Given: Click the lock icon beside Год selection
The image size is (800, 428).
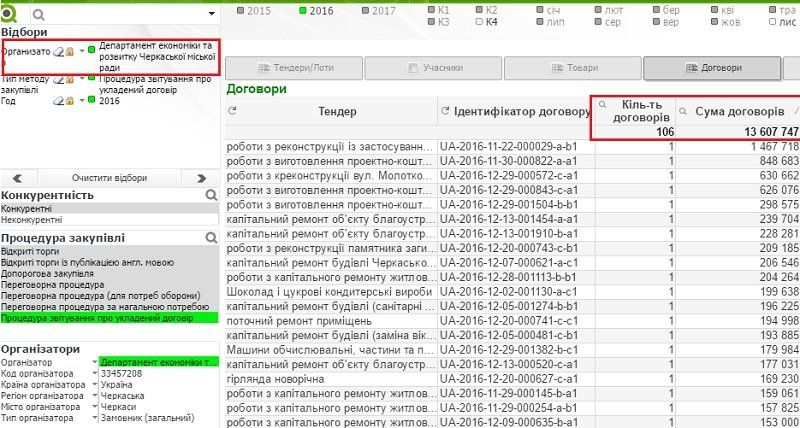Looking at the screenshot, I should point(71,101).
